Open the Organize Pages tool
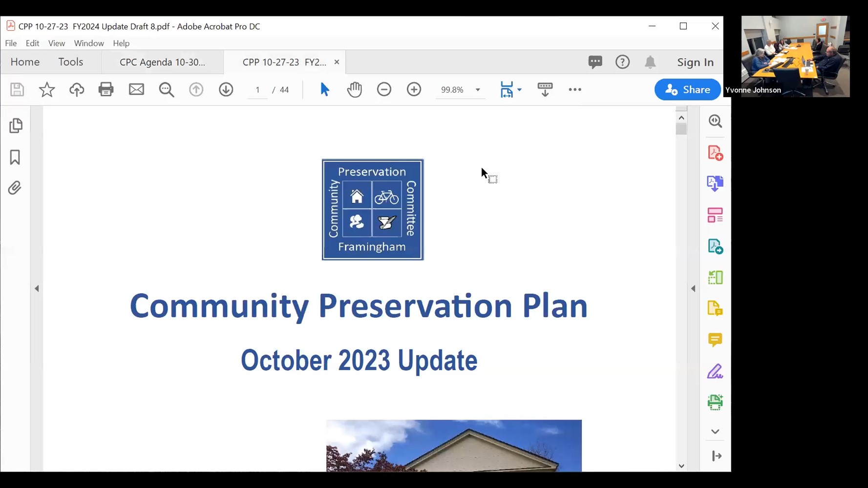The width and height of the screenshot is (868, 488). pyautogui.click(x=715, y=215)
